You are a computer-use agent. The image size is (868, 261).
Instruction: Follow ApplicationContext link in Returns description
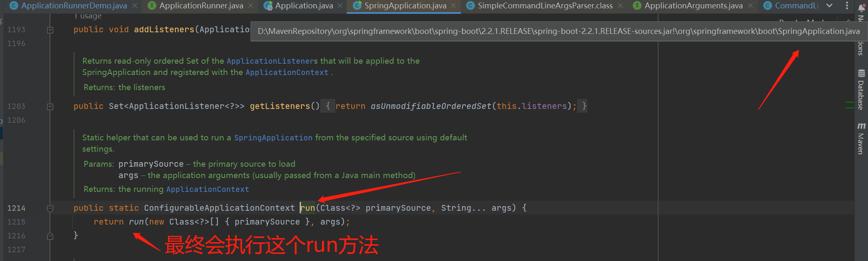pos(207,189)
